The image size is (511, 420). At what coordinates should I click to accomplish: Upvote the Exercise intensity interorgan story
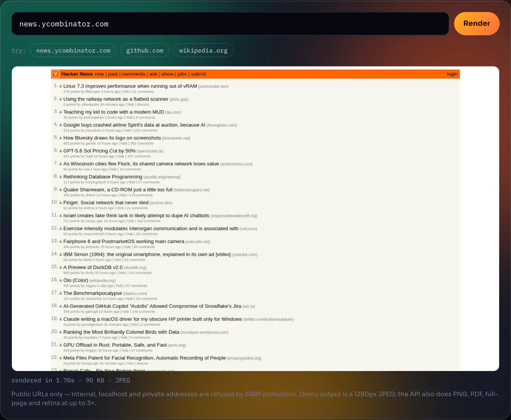tap(60, 228)
